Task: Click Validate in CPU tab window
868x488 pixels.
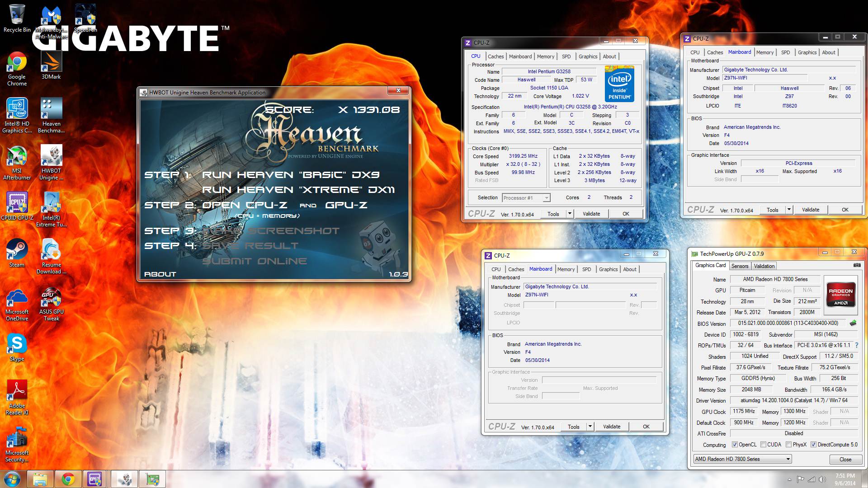Action: click(x=591, y=214)
